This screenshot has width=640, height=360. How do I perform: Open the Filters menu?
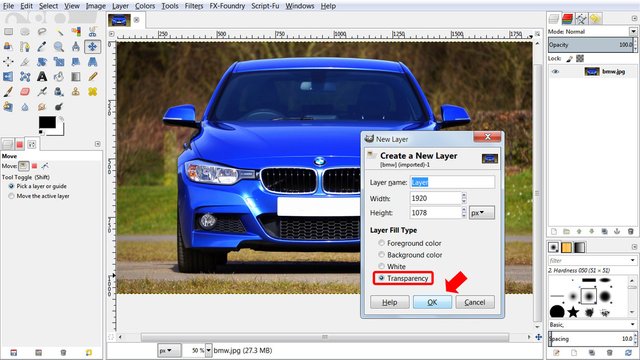(194, 6)
